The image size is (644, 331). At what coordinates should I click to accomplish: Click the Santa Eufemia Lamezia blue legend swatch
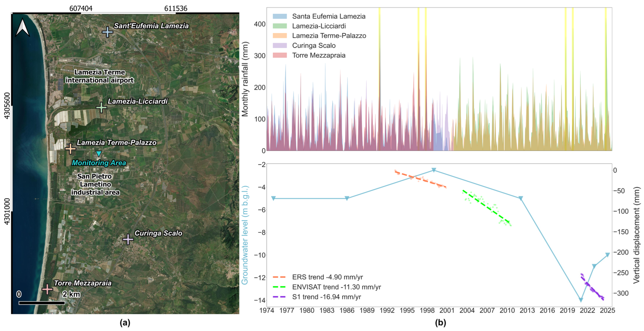280,17
